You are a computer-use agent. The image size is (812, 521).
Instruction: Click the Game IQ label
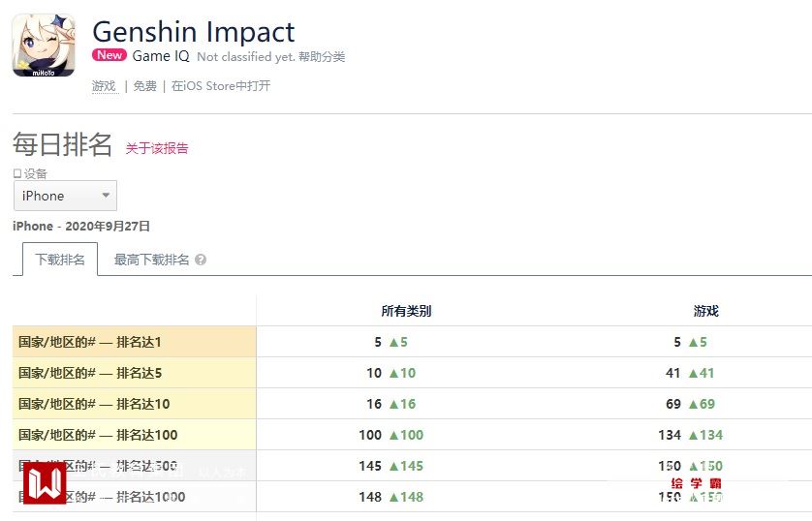point(161,56)
